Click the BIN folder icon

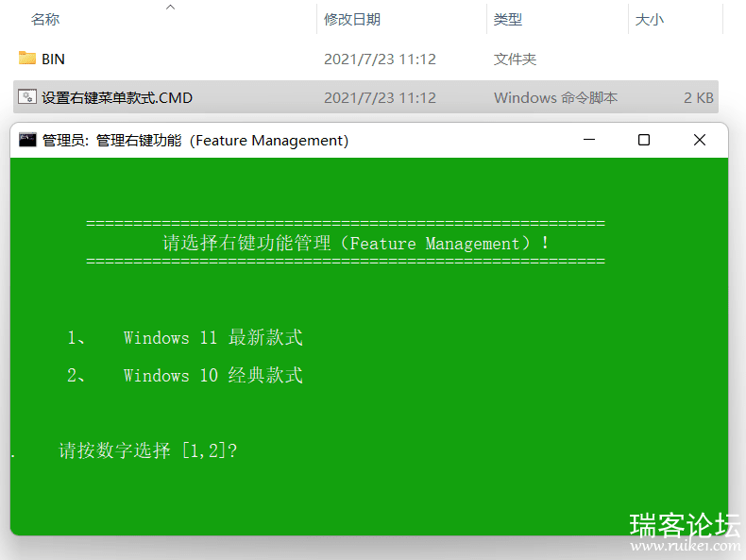pos(26,59)
